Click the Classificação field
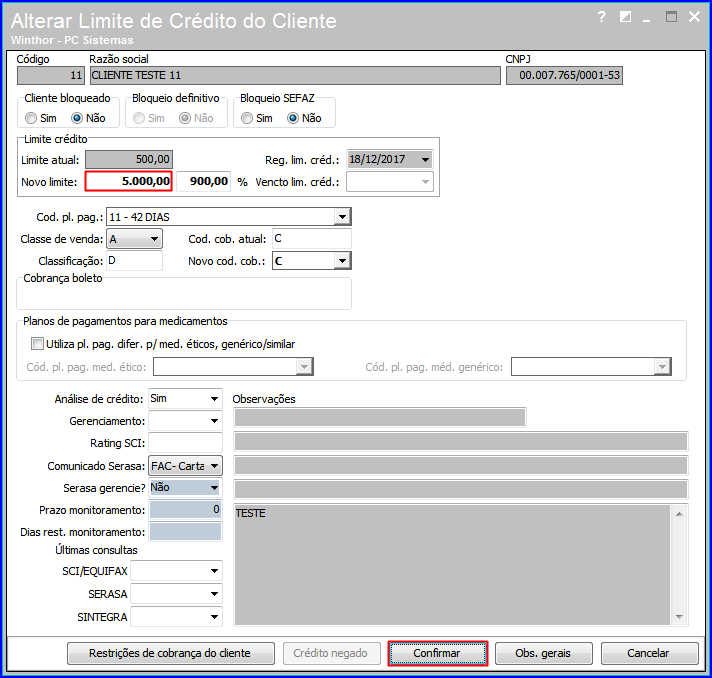This screenshot has width=712, height=678. tap(134, 261)
